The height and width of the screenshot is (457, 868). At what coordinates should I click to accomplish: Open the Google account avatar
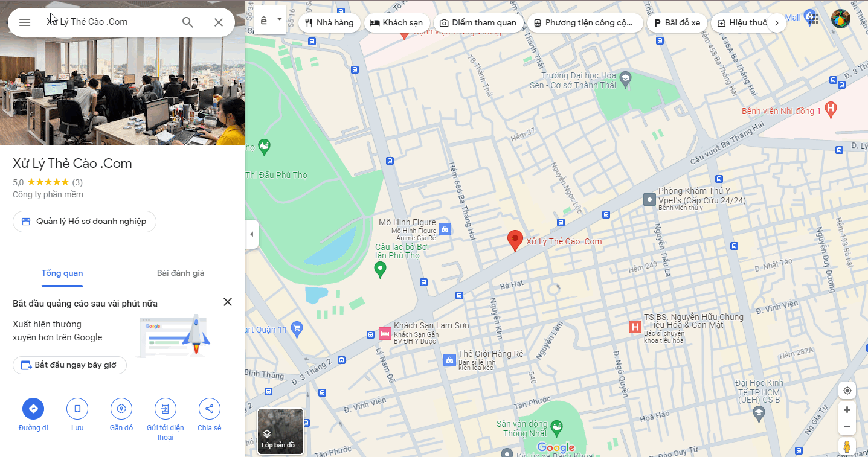[x=840, y=19]
